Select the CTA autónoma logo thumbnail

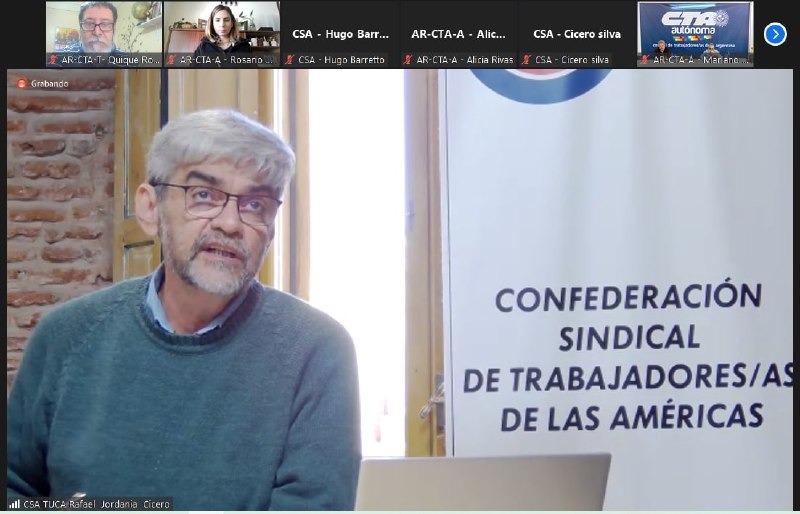click(x=695, y=28)
